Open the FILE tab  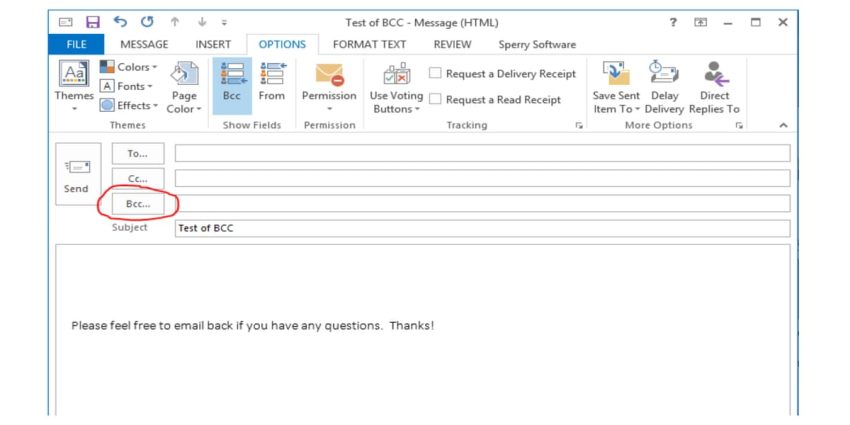pyautogui.click(x=76, y=44)
